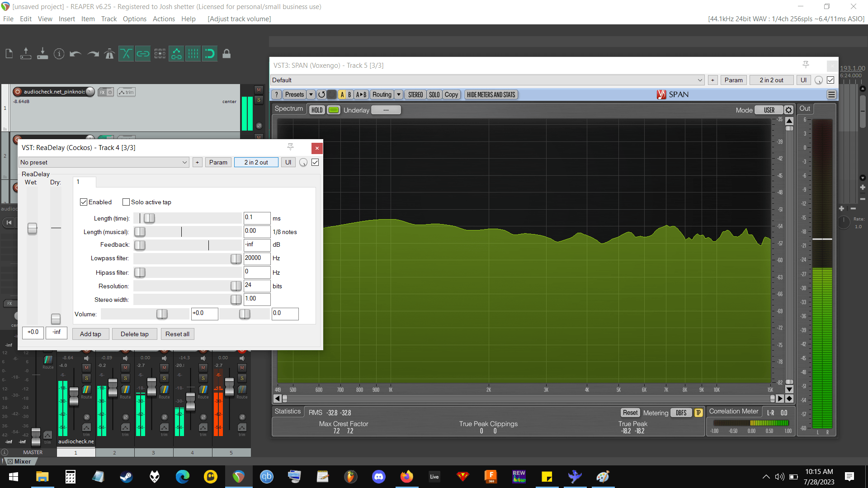Click the Hipass filter Hz field
Image resolution: width=868 pixels, height=488 pixels.
[257, 272]
